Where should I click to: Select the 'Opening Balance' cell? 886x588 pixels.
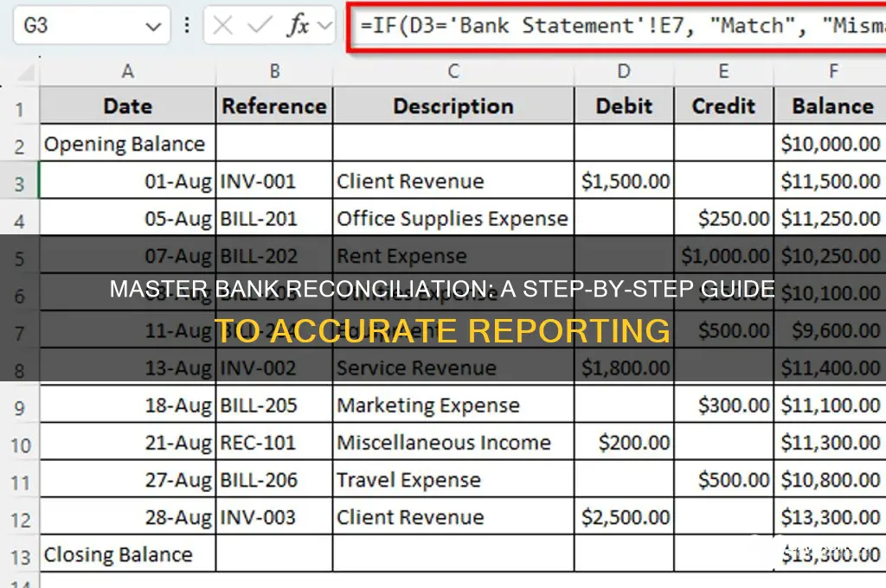point(128,144)
